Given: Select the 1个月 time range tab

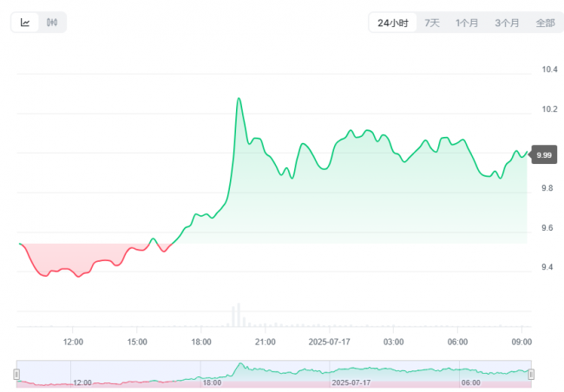Looking at the screenshot, I should click(467, 23).
